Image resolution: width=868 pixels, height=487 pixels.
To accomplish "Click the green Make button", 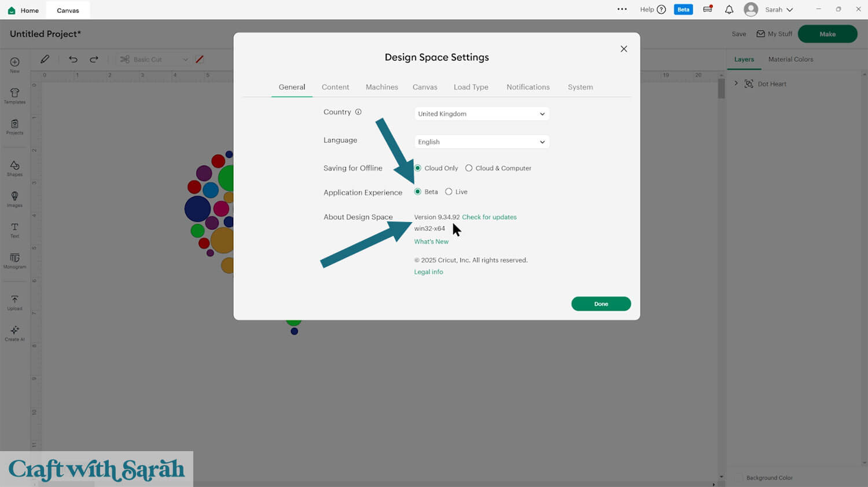I will point(827,34).
